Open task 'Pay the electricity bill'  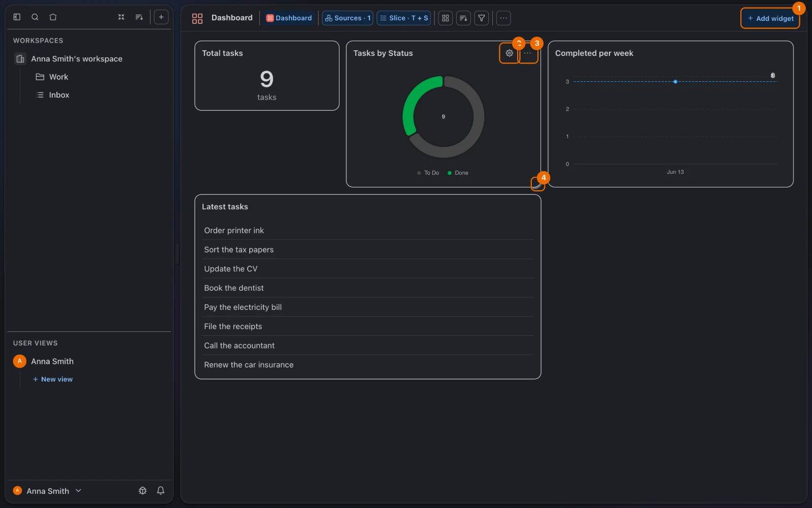click(368, 307)
